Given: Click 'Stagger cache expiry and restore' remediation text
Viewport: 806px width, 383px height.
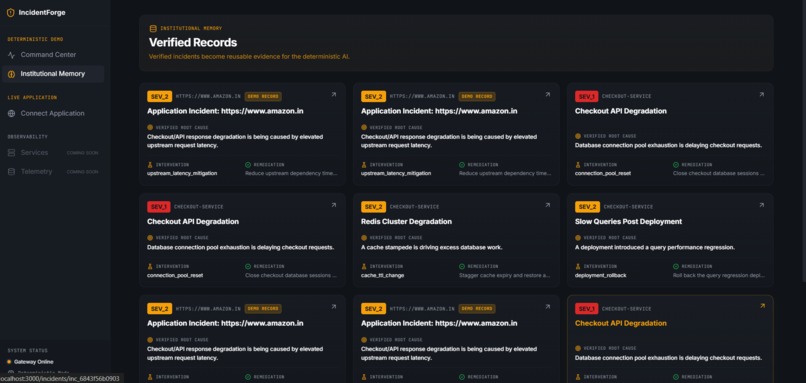Looking at the screenshot, I should pyautogui.click(x=505, y=276).
